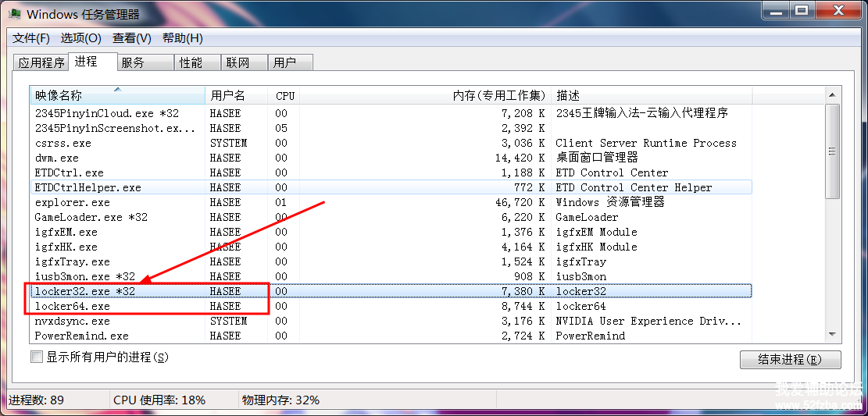Select the dwm.exe process
Viewport: 868px width, 416px height.
pyautogui.click(x=391, y=158)
